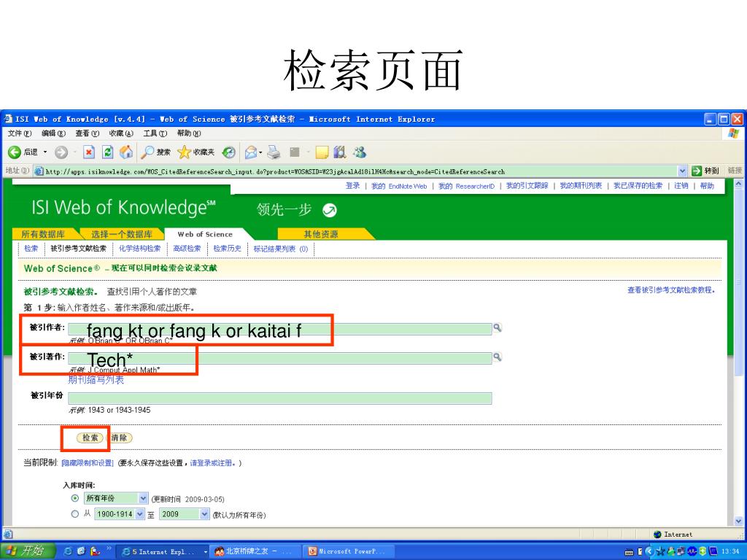The height and width of the screenshot is (560, 747).
Task: Open the 标记结果列表 (0) link
Action: point(281,249)
